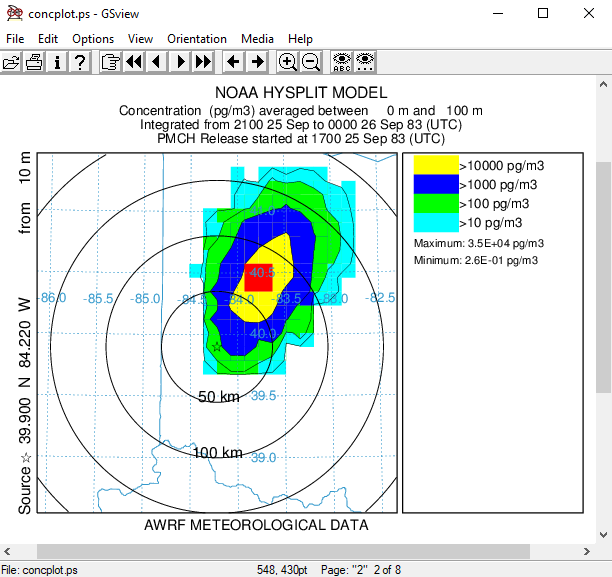Open the Options menu
Image resolution: width=612 pixels, height=577 pixels.
pos(93,39)
